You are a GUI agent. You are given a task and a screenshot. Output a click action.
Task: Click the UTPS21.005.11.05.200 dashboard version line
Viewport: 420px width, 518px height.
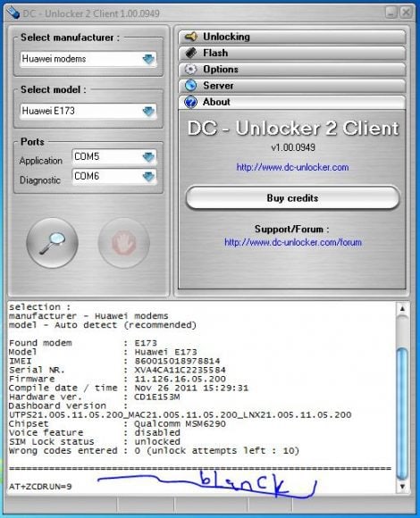(x=181, y=415)
